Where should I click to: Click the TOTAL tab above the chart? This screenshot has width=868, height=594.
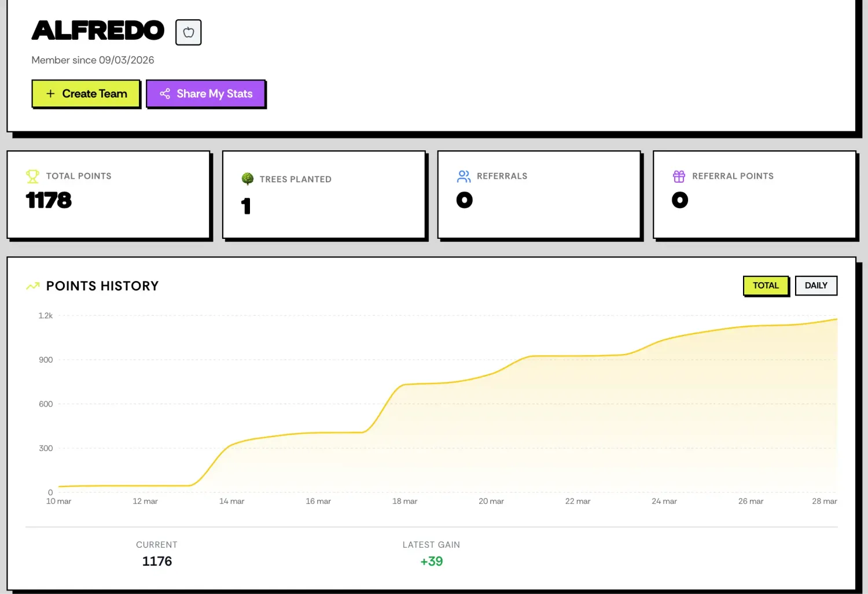click(x=766, y=285)
